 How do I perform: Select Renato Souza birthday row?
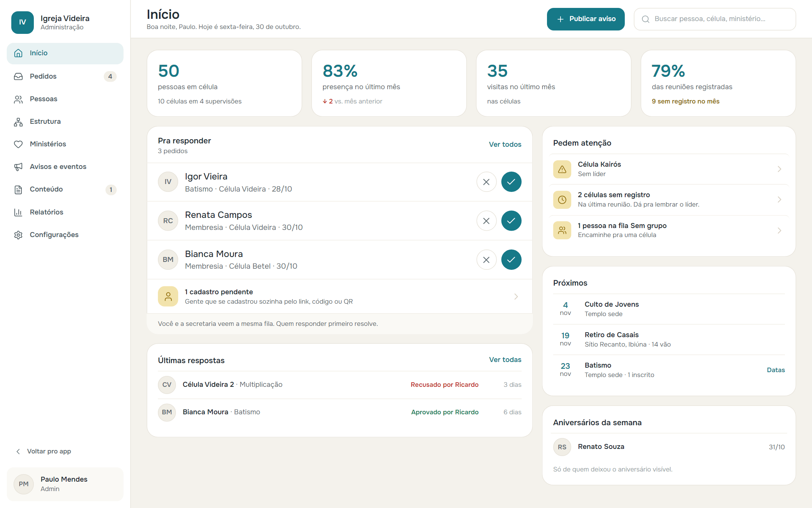pyautogui.click(x=669, y=447)
